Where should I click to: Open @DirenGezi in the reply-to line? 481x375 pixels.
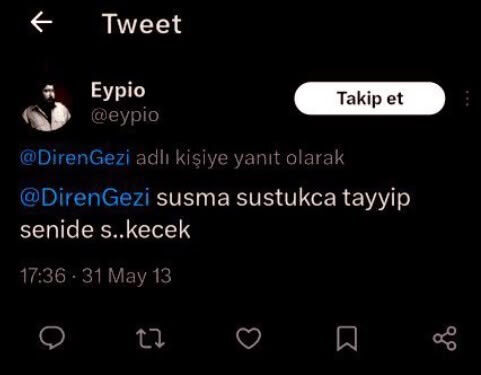coord(75,158)
